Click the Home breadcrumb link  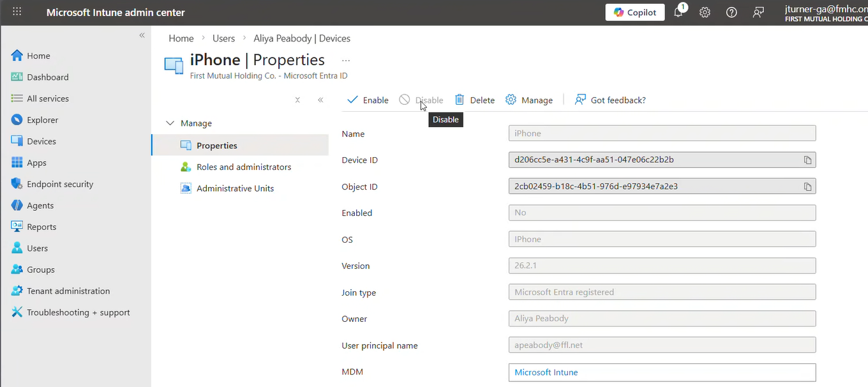pos(181,38)
